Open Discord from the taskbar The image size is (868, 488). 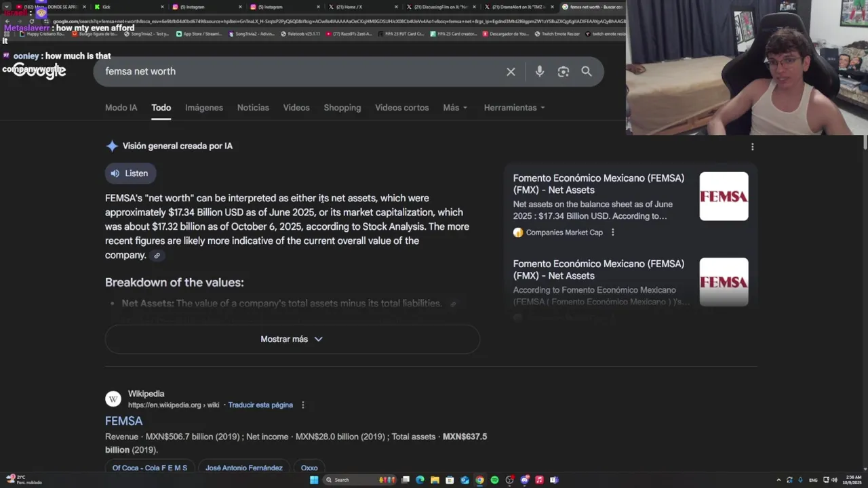524,480
